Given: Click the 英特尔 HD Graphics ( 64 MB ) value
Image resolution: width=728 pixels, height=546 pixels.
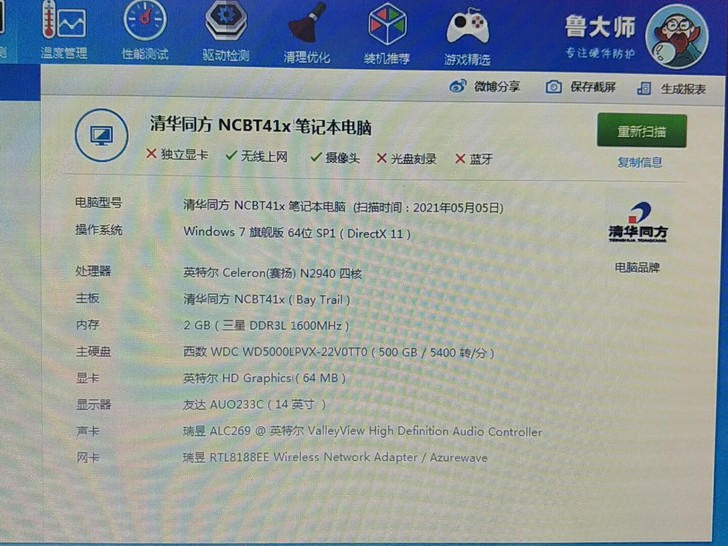Looking at the screenshot, I should pyautogui.click(x=265, y=378).
